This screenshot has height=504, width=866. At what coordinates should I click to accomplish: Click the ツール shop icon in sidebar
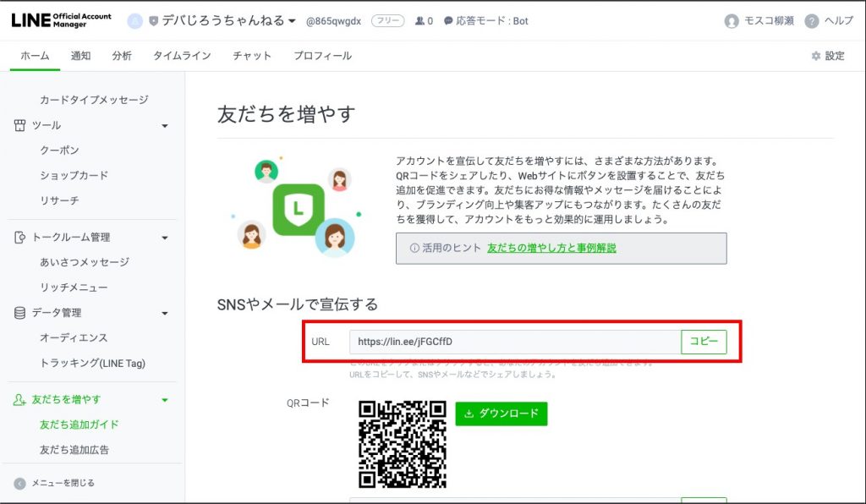[20, 125]
